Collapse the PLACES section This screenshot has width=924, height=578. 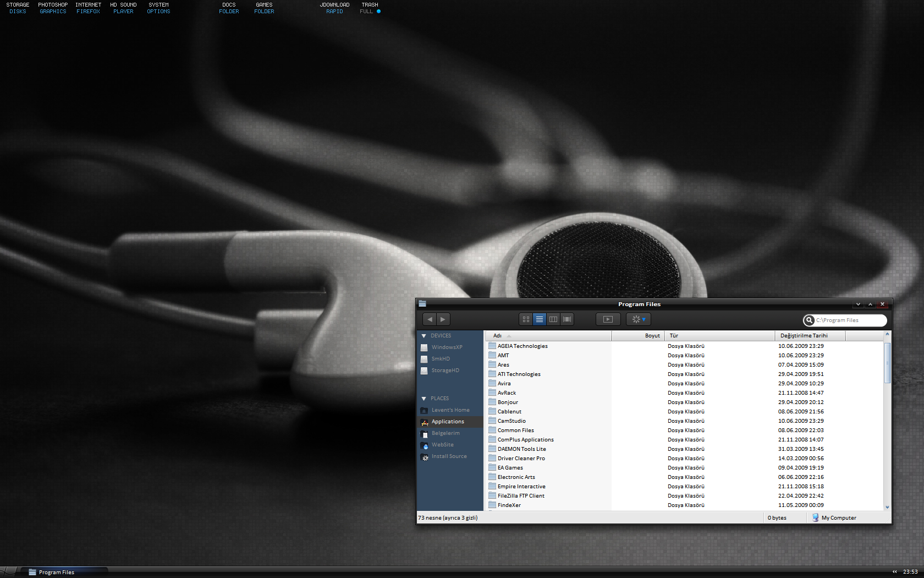coord(424,399)
